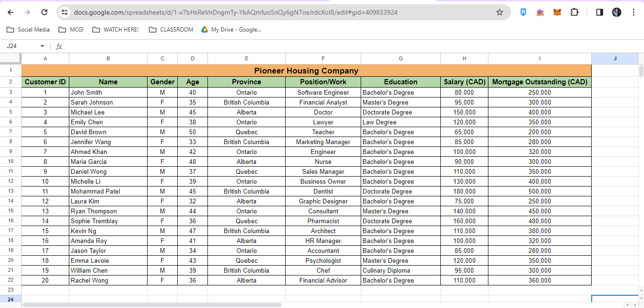Viewport: 644px width, 308px height.
Task: Select row 1 header
Action: click(x=10, y=71)
